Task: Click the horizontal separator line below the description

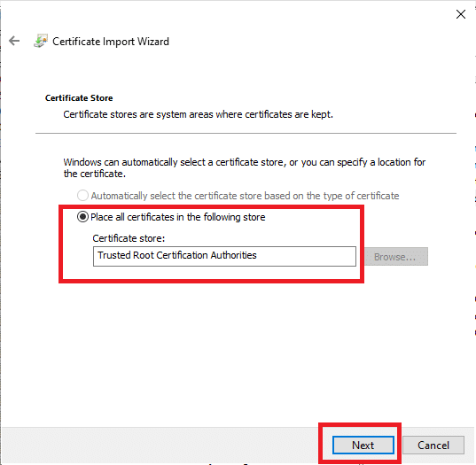Action: point(246,133)
